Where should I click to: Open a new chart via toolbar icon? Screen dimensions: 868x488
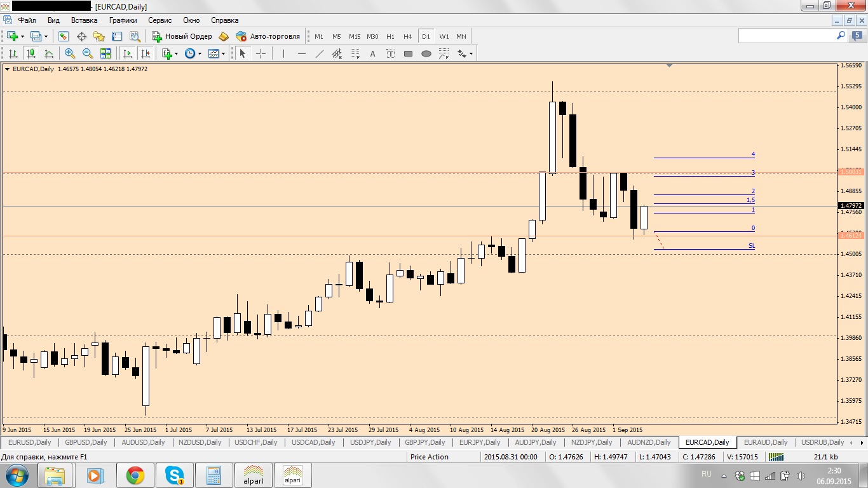point(12,36)
